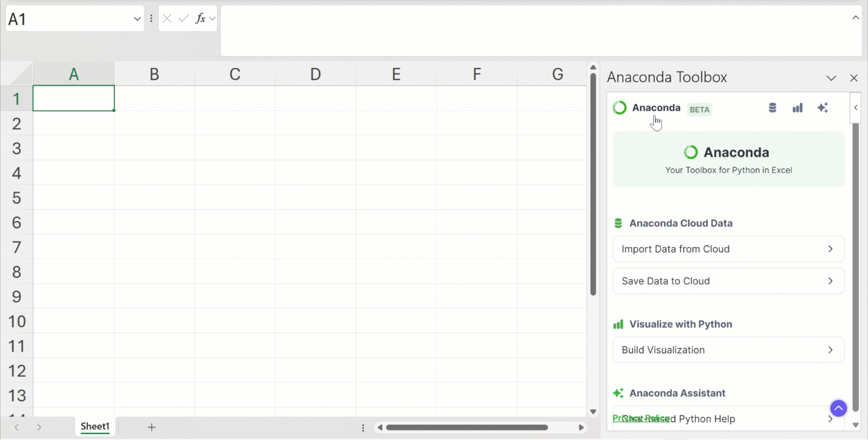
Task: Open Build Visualization
Action: [x=728, y=350]
